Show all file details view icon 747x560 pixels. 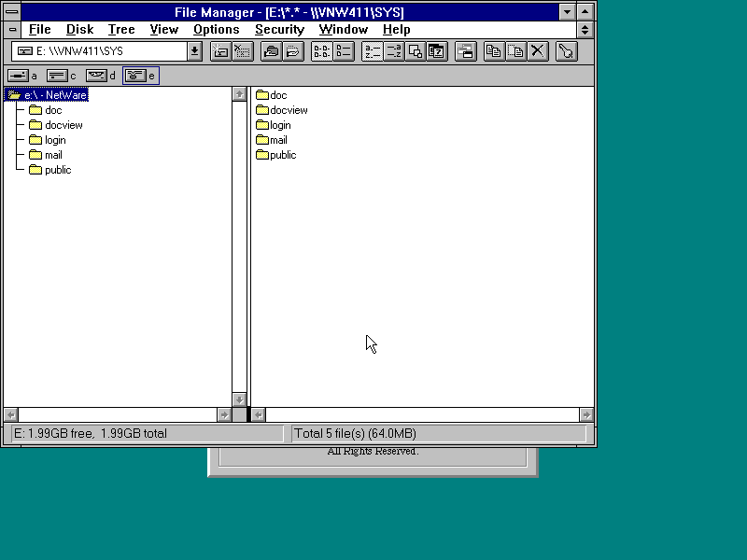[x=344, y=51]
